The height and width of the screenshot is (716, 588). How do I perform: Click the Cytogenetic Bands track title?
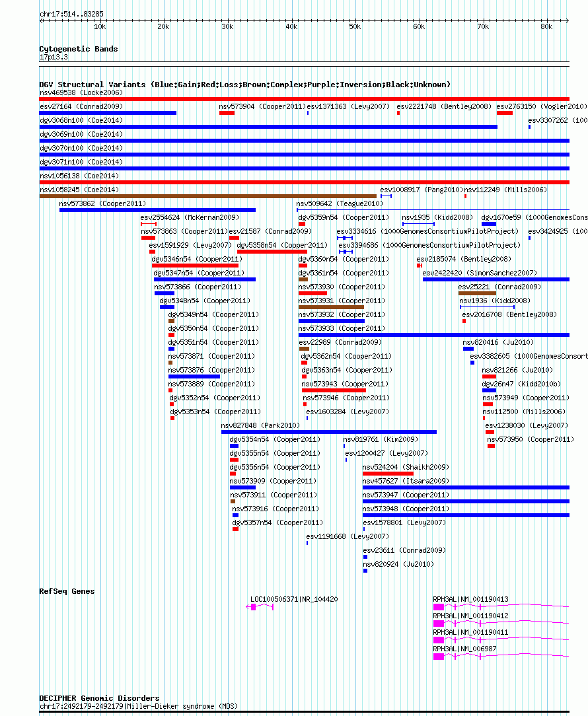point(79,49)
